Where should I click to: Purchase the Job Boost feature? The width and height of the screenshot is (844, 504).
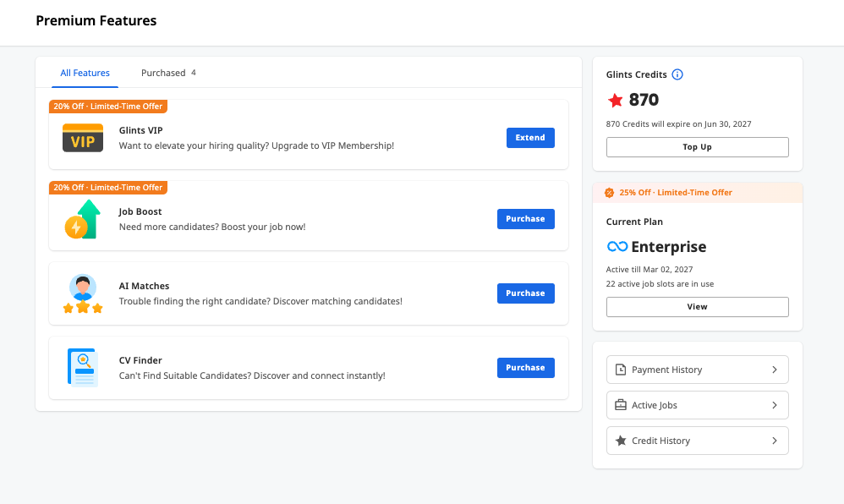[x=526, y=219]
